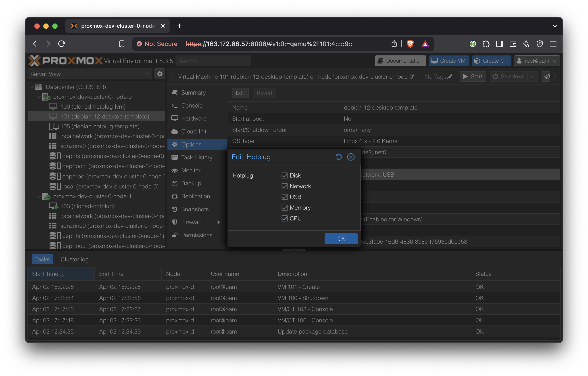
Task: Click the server view gear settings icon
Action: tap(160, 74)
